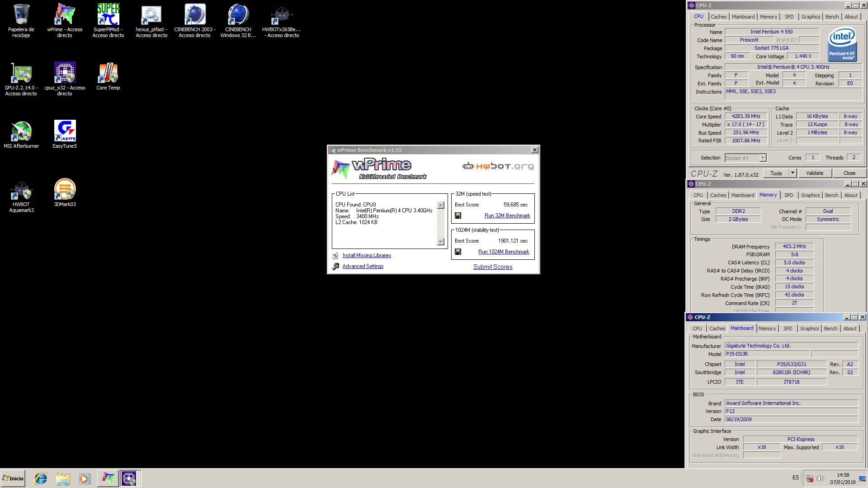Open the wPrime desktop shortcut
Viewport: 868px width, 488px height.
click(x=65, y=20)
